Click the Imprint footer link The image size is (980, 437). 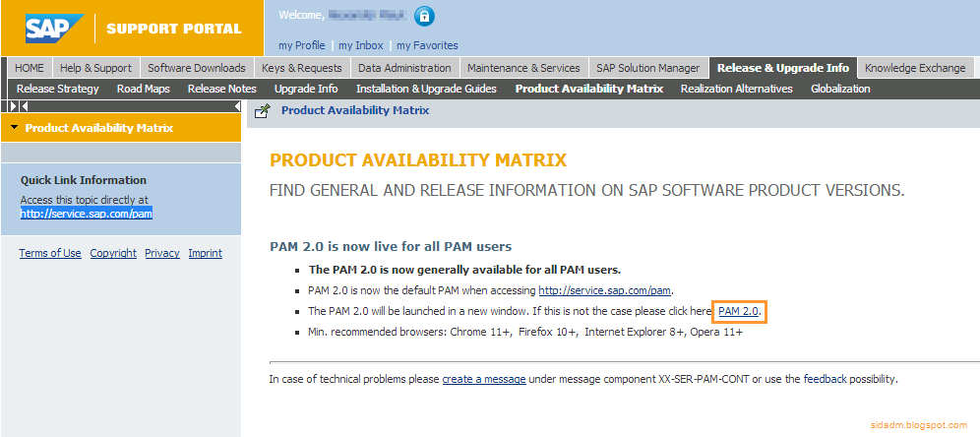(205, 253)
